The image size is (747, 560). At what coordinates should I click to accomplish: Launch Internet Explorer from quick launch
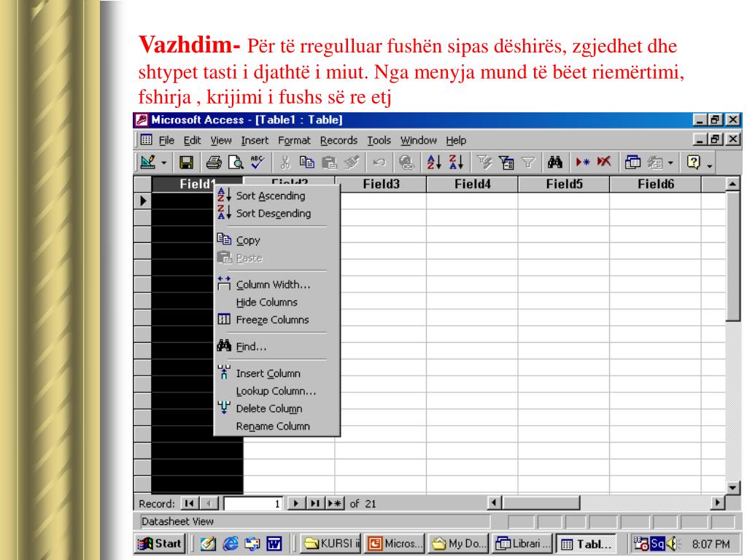click(231, 543)
